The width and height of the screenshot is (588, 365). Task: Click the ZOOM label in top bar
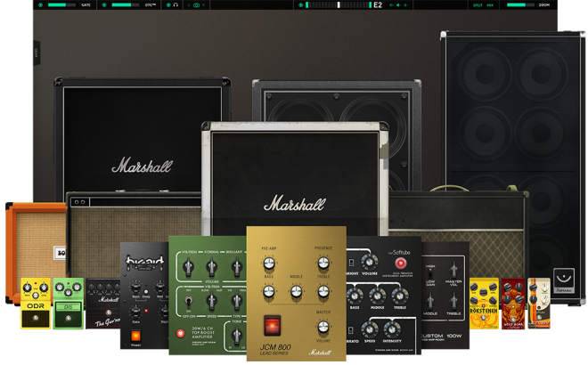[x=543, y=4]
